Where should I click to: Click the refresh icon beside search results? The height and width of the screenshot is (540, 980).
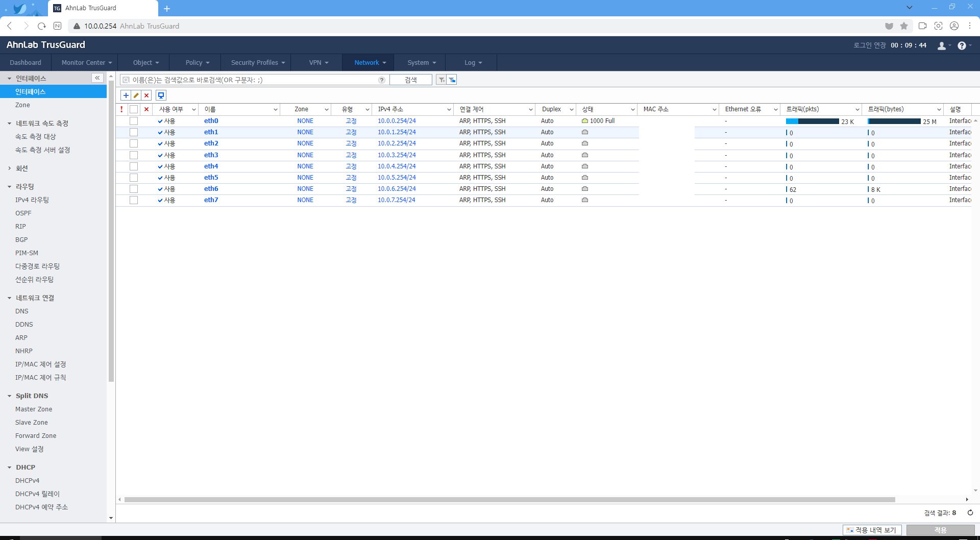(970, 513)
